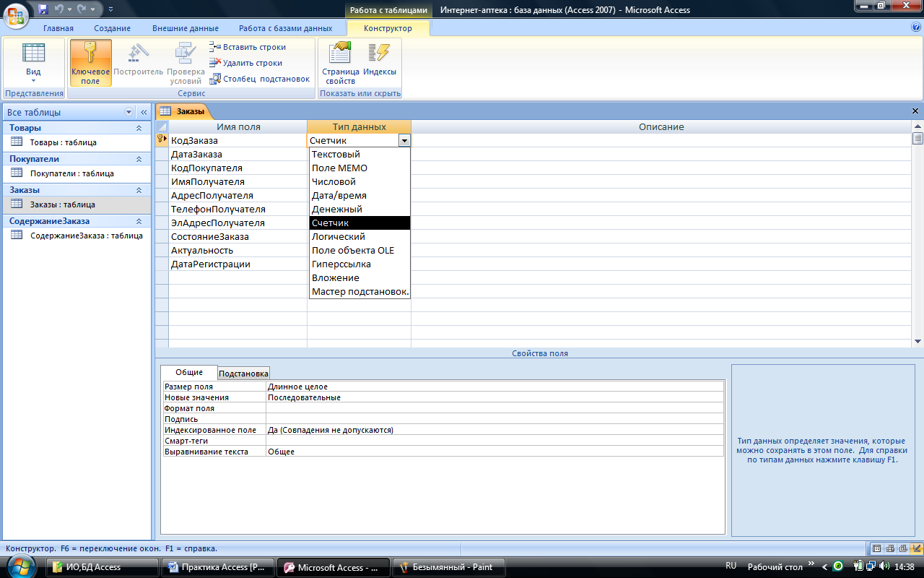Choose Вложение from data type list
The height and width of the screenshot is (578, 924).
359,278
